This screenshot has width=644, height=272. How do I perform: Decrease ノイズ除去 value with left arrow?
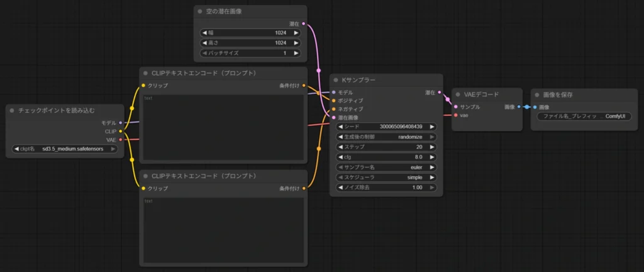click(x=340, y=188)
